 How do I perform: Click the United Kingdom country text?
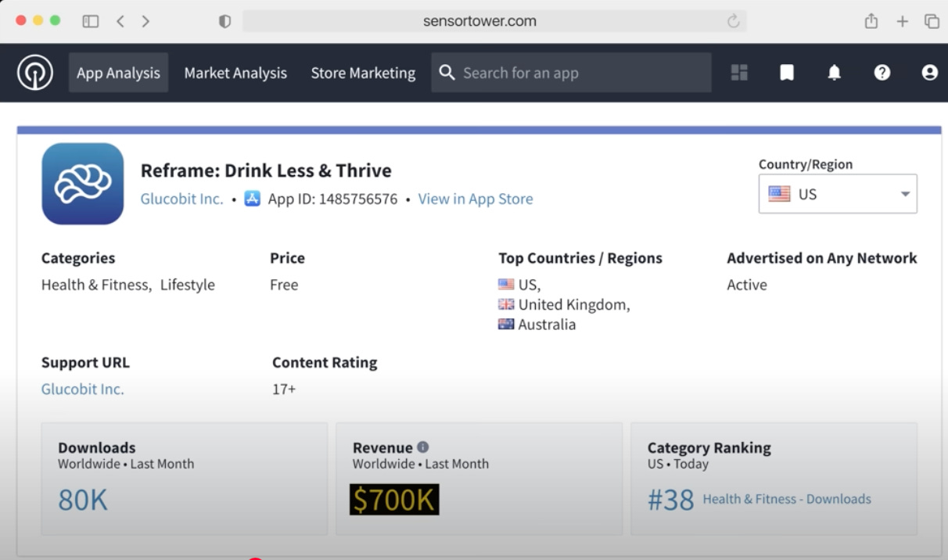574,304
